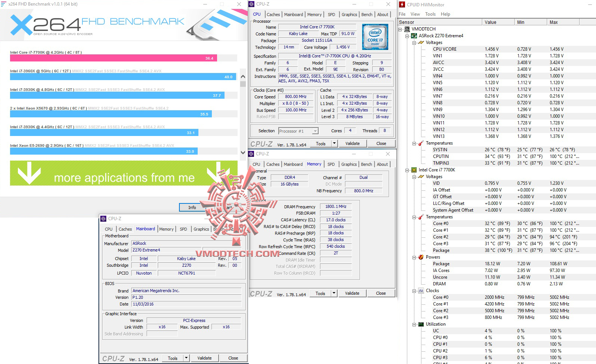Click the VMODTECH computer icon in tree
Screen dimensions: 596x364
tap(407, 29)
